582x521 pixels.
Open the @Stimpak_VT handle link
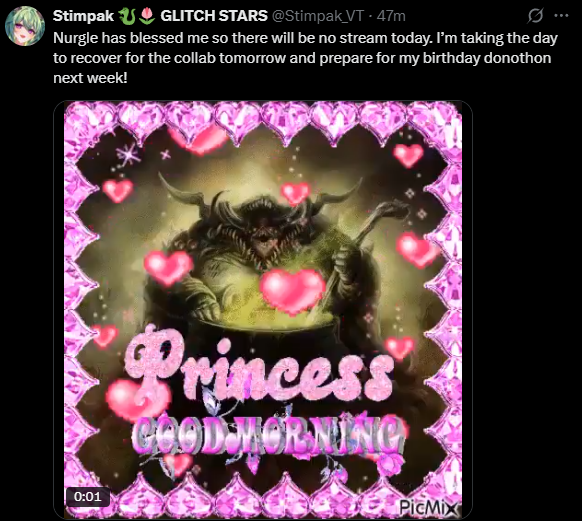318,16
